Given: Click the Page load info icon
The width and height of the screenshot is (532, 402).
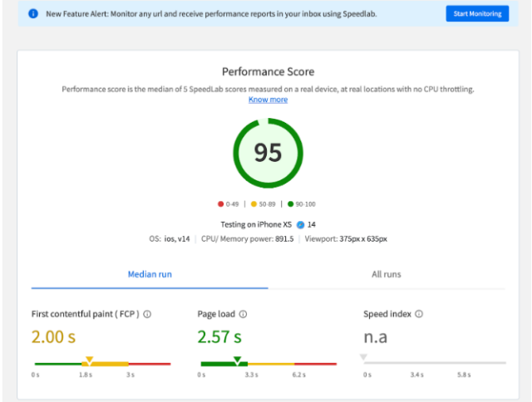Looking at the screenshot, I should tap(242, 315).
